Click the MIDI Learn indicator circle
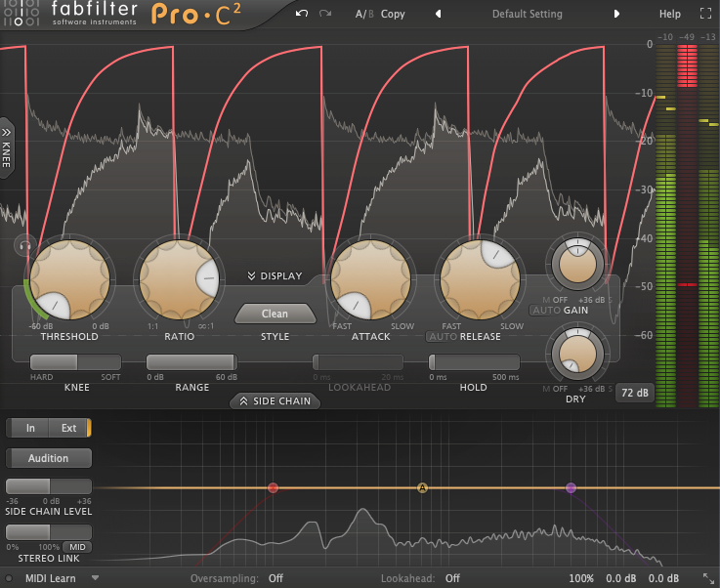The height and width of the screenshot is (588, 720). pyautogui.click(x=8, y=578)
